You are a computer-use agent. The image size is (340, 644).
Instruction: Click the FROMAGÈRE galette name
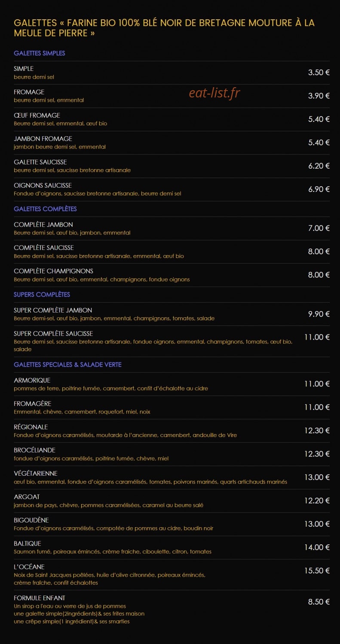coord(32,404)
